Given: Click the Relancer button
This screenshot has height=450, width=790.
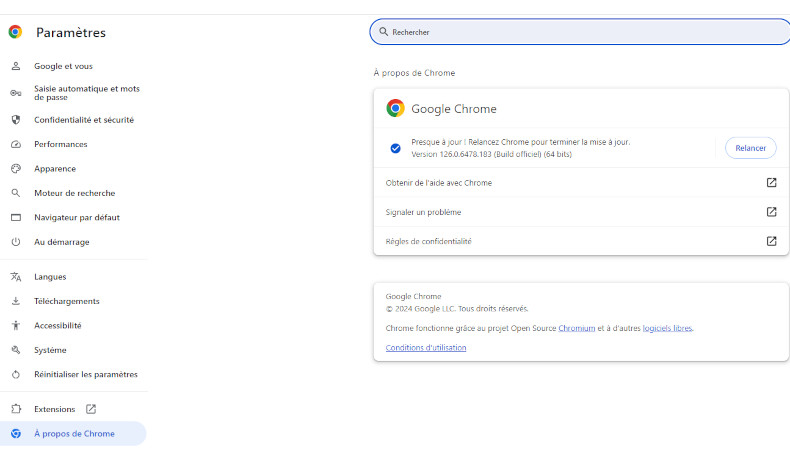Looking at the screenshot, I should coord(750,148).
